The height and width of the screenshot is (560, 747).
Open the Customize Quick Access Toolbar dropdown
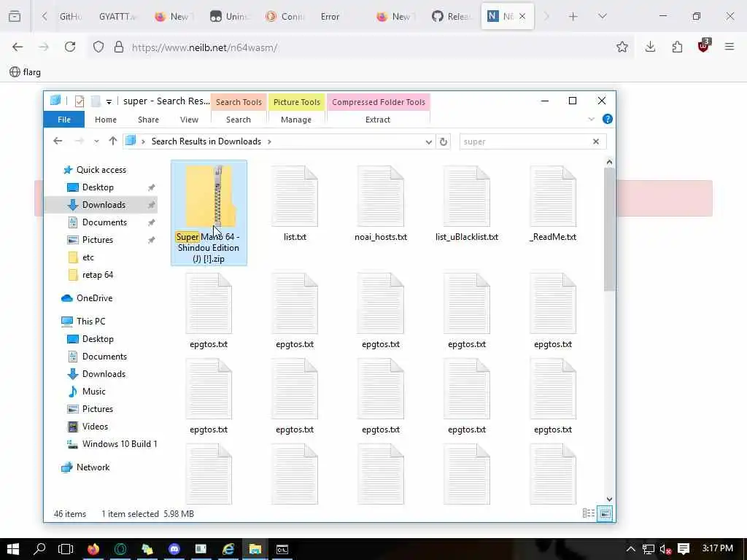[109, 102]
